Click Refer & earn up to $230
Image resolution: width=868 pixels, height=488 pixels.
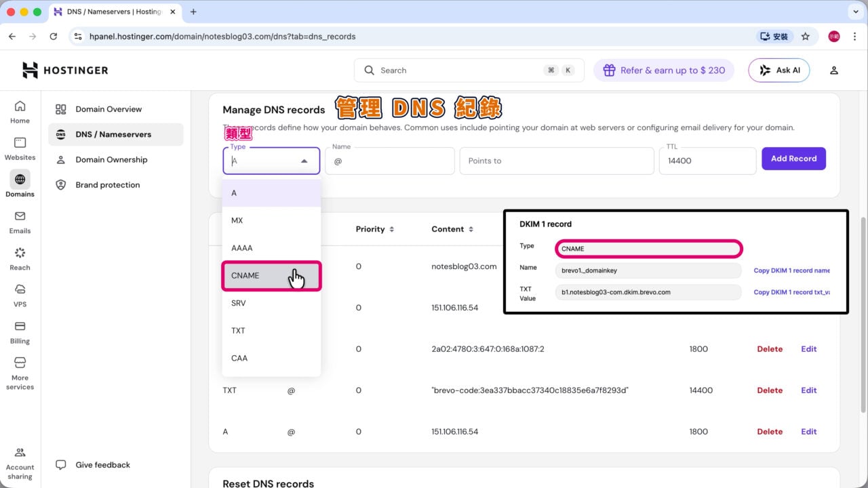[664, 70]
